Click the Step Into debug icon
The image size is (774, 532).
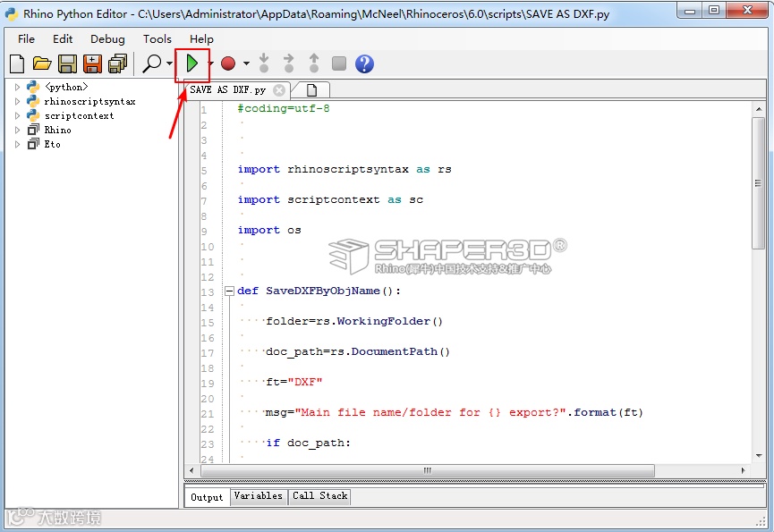(x=264, y=63)
